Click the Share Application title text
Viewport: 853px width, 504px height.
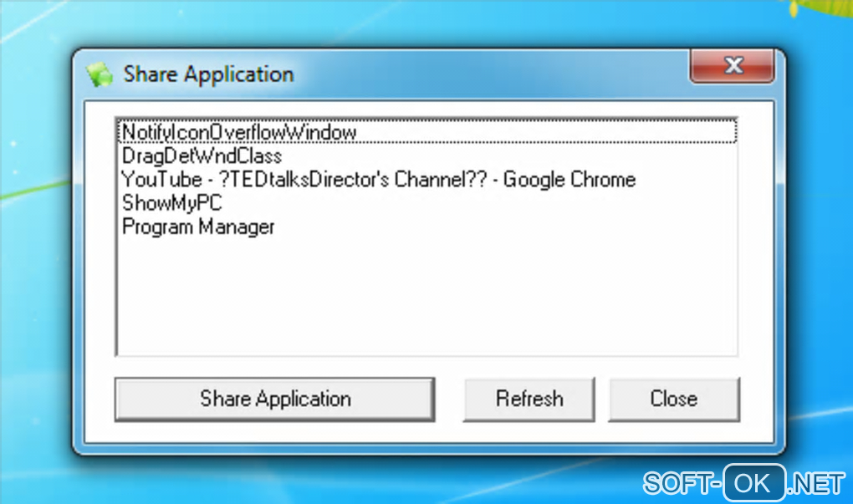208,74
